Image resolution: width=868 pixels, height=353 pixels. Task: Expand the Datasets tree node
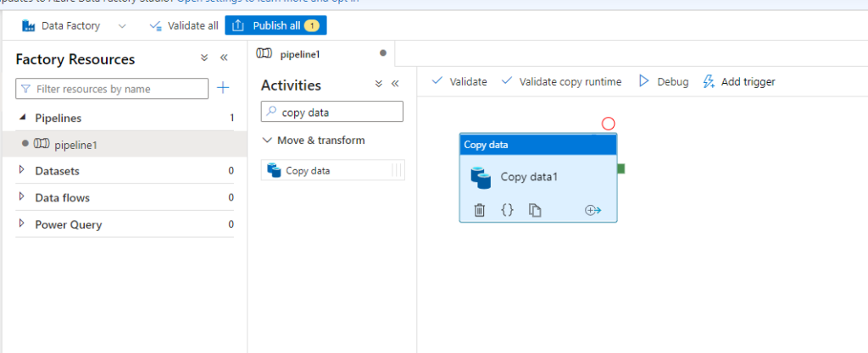tap(22, 171)
